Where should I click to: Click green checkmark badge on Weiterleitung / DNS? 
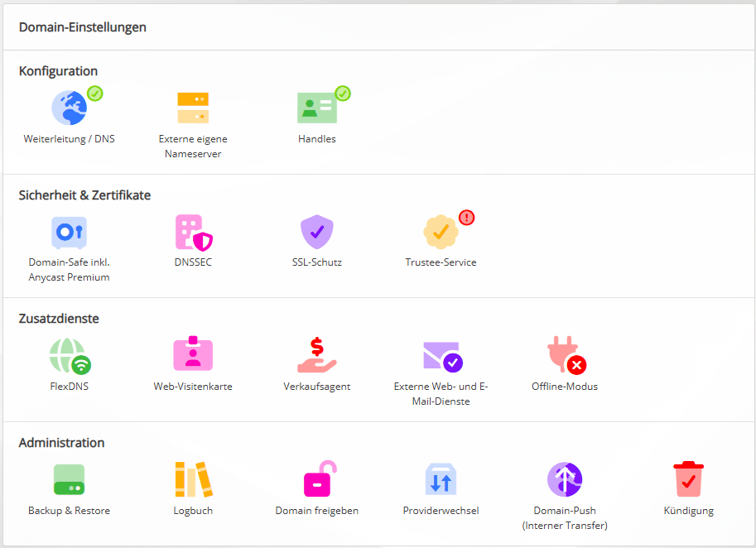click(x=95, y=93)
